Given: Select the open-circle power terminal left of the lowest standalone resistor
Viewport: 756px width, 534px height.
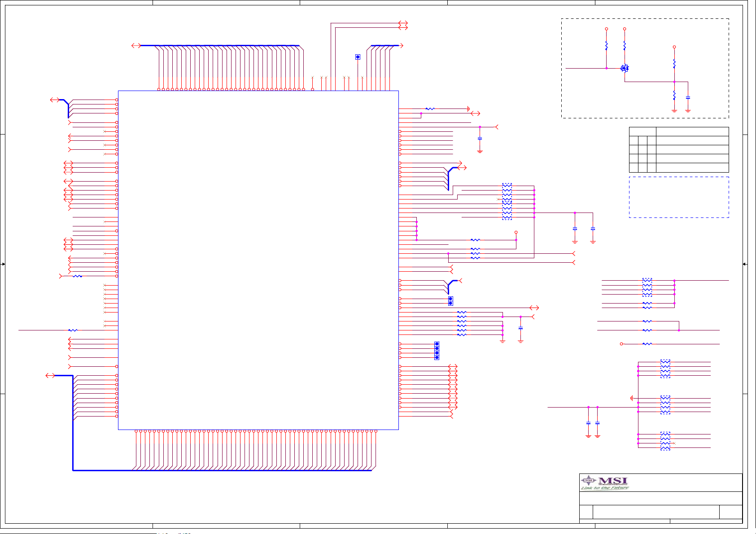Looking at the screenshot, I should (x=621, y=344).
